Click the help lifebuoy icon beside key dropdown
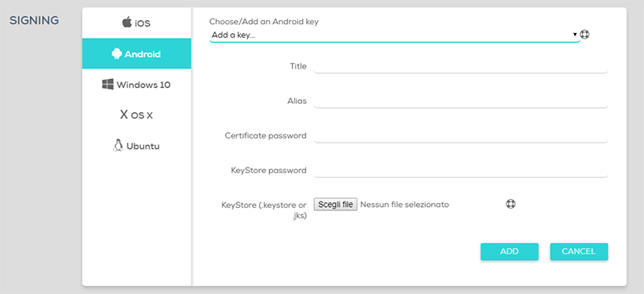Image resolution: width=644 pixels, height=294 pixels. 585,35
